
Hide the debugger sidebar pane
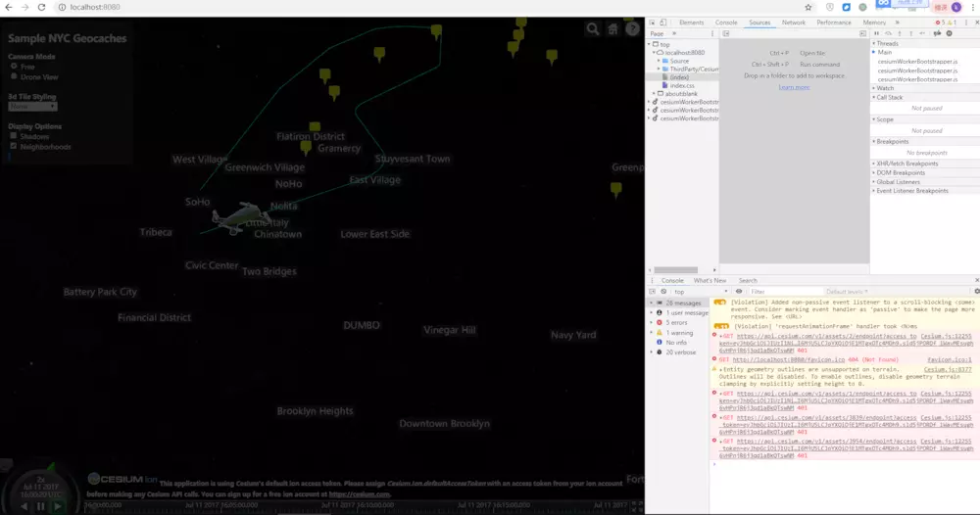(862, 33)
